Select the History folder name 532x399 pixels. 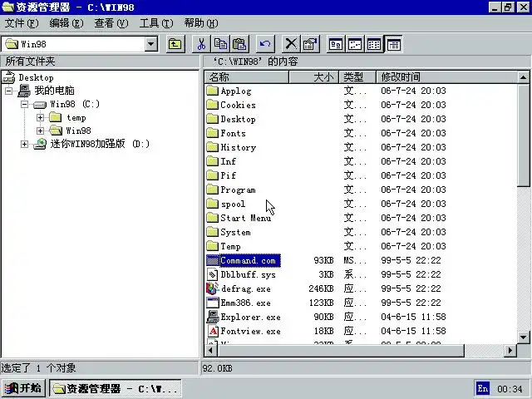(x=239, y=147)
